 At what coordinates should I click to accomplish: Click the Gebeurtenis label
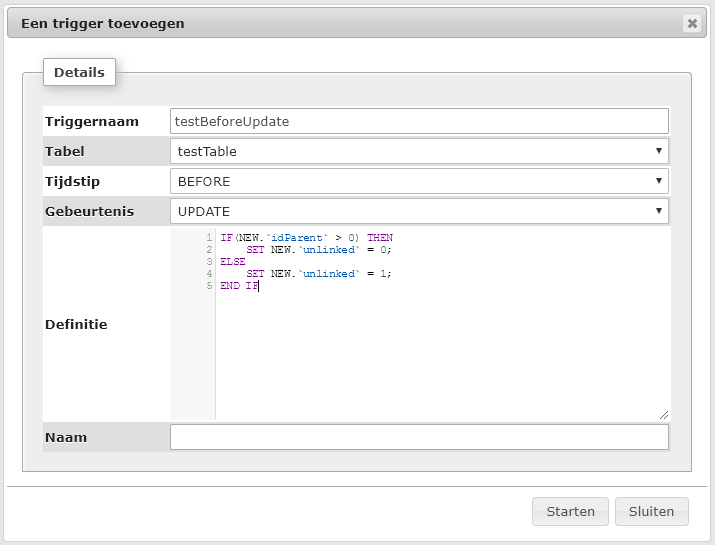89,211
